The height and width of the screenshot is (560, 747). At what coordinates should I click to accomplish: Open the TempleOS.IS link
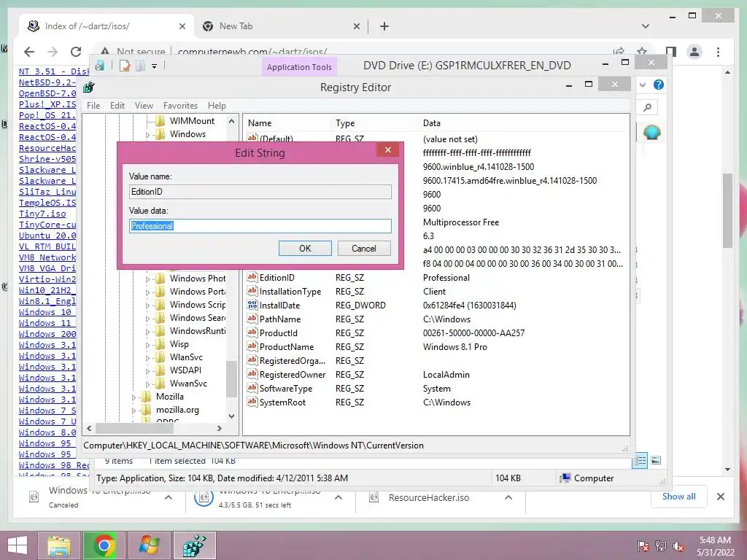point(47,203)
